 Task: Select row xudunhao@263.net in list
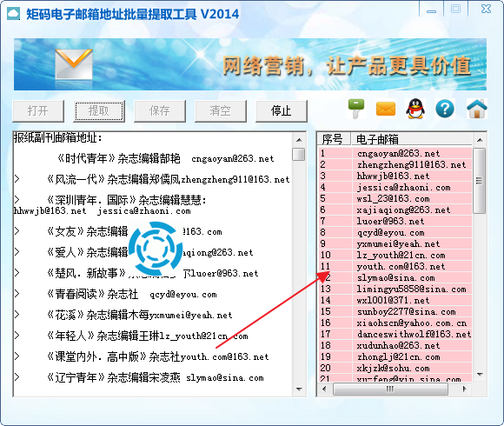coord(395,345)
